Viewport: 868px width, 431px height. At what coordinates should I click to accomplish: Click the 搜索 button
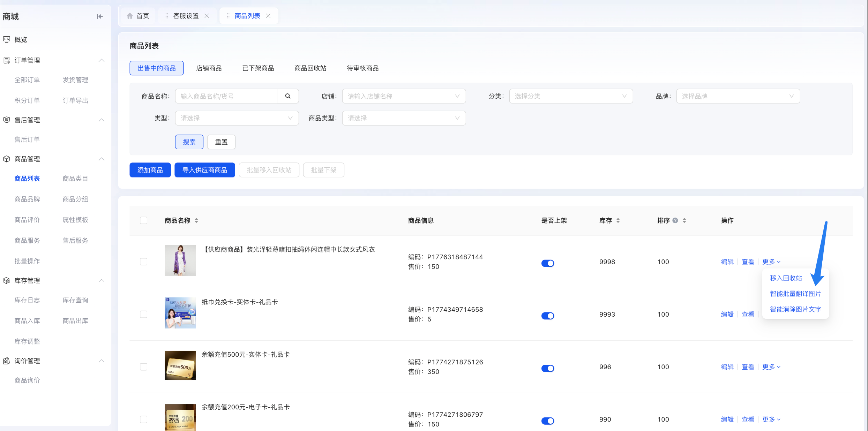189,142
